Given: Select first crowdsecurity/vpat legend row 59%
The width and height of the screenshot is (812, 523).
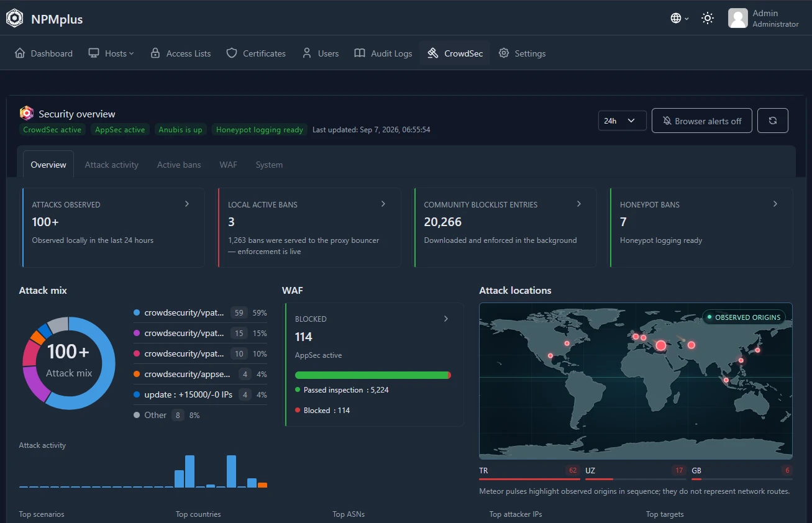Looking at the screenshot, I should (x=200, y=313).
